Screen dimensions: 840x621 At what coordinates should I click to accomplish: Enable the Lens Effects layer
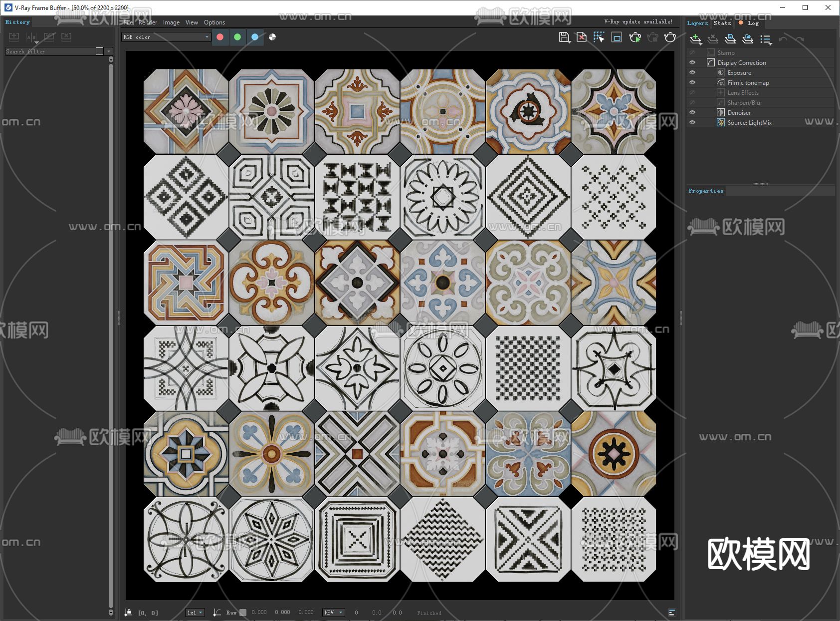pos(692,93)
